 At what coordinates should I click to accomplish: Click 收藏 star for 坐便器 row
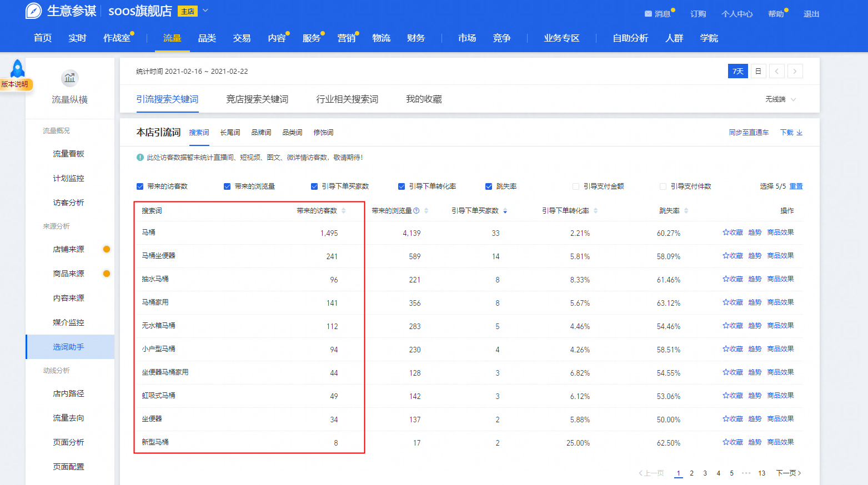pos(726,419)
